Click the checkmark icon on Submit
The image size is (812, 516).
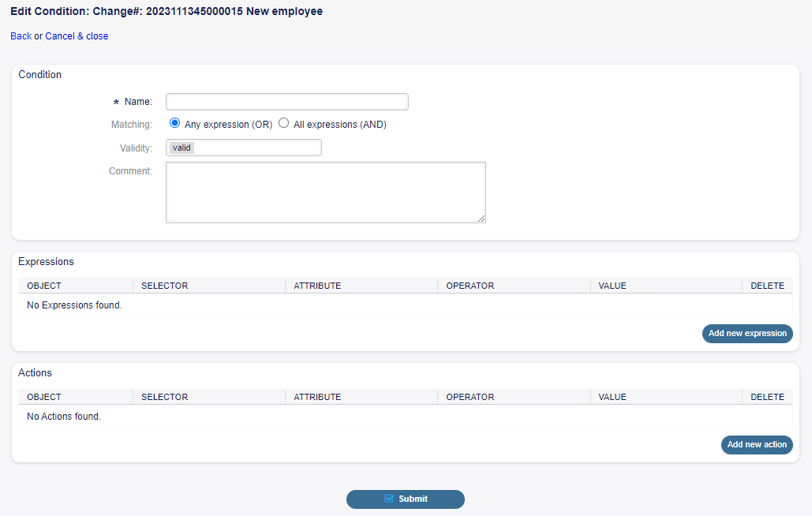click(x=389, y=499)
